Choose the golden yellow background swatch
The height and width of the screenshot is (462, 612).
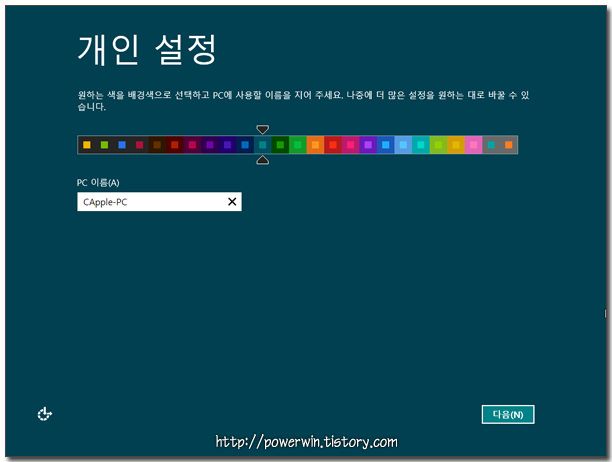tap(456, 145)
